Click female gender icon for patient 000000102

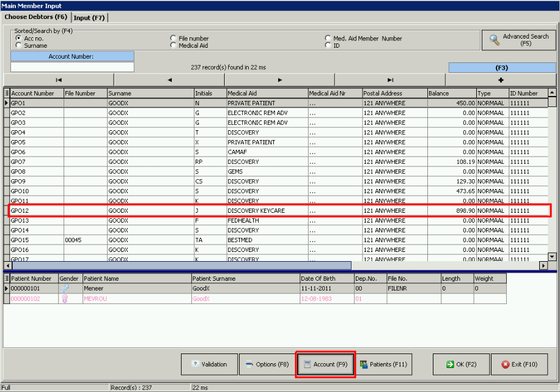pyautogui.click(x=65, y=298)
